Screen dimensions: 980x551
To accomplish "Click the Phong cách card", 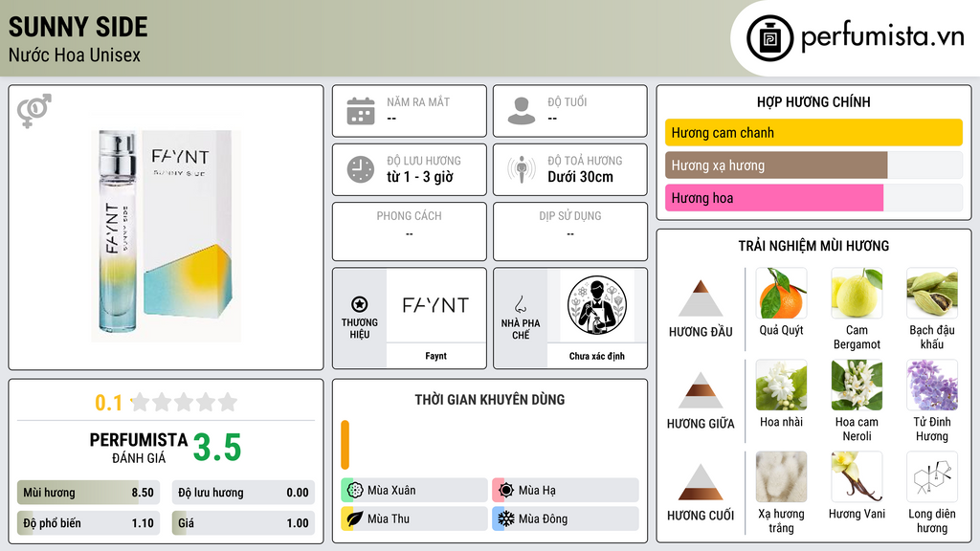I will coord(410,231).
